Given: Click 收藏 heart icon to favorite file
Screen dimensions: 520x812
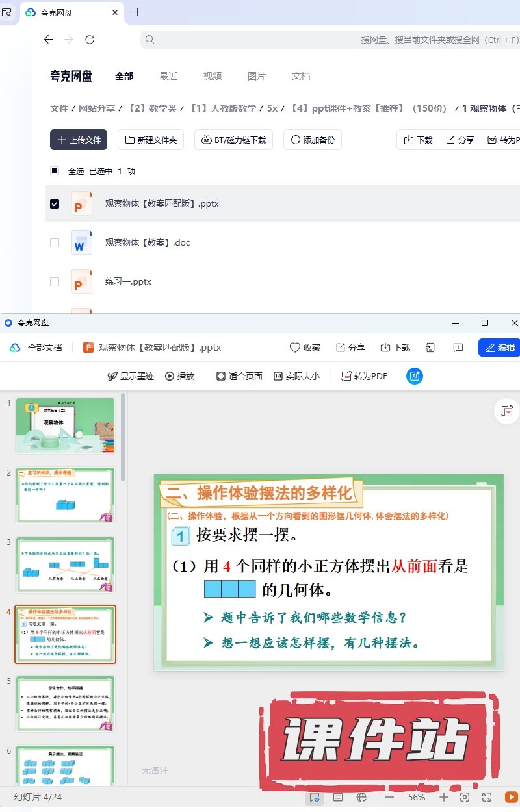Looking at the screenshot, I should click(x=305, y=348).
